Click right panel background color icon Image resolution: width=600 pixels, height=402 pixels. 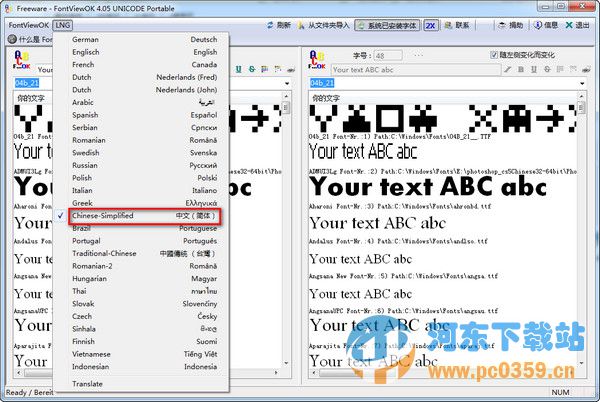coord(573,69)
